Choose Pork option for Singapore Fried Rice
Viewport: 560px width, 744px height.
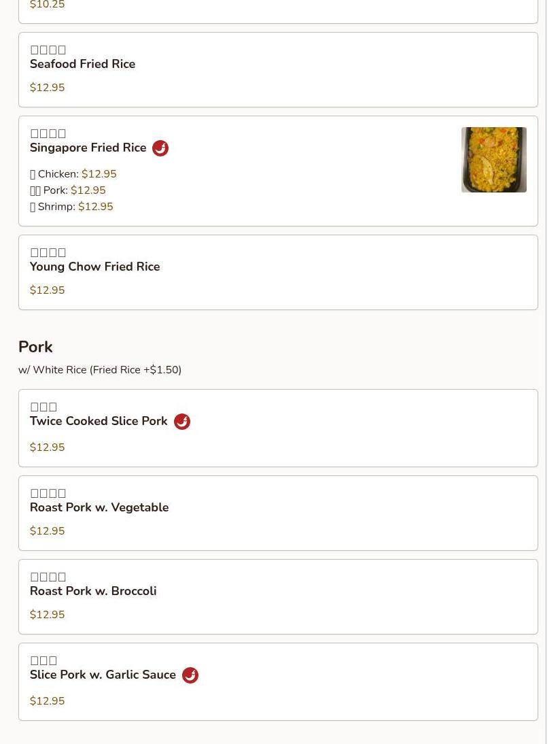click(x=68, y=190)
